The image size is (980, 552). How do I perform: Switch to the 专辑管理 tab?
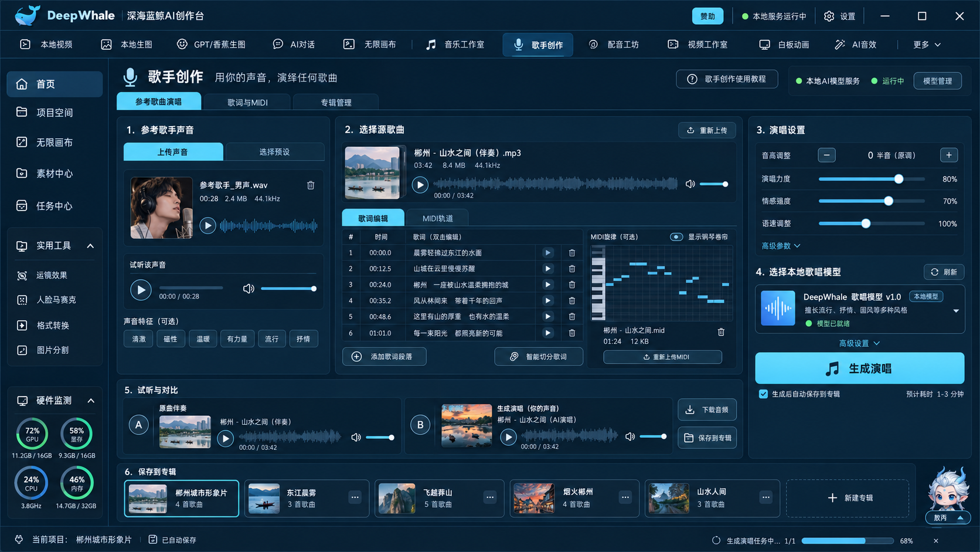336,102
